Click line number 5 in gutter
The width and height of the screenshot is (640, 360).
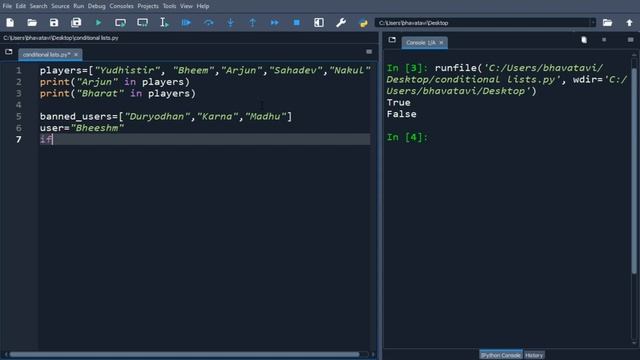pyautogui.click(x=18, y=116)
